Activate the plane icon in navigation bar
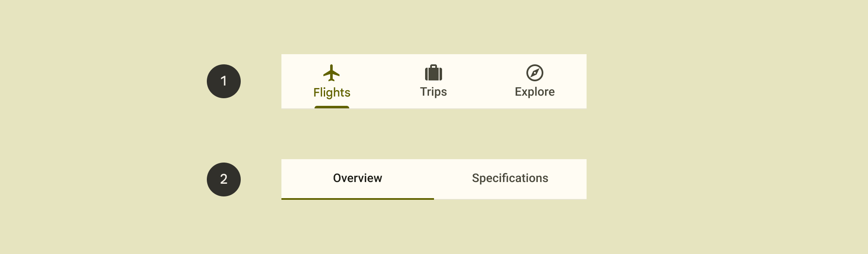Screen dimensions: 868x254 click(332, 72)
